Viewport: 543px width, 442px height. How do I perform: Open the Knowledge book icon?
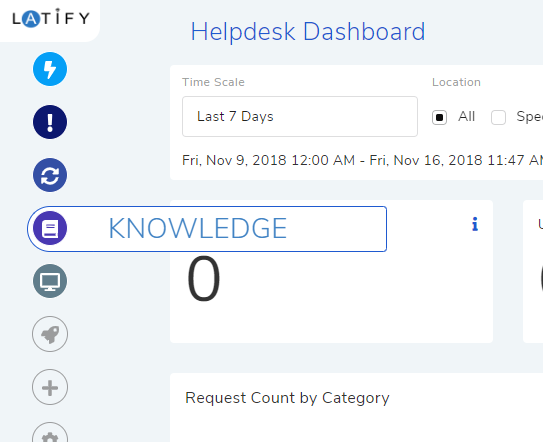click(x=50, y=228)
